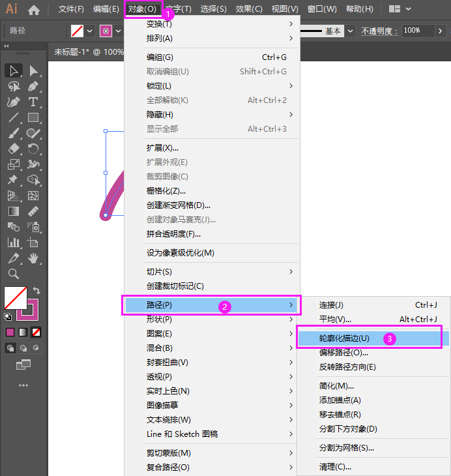The image size is (451, 476).
Task: Select the Rectangle tool
Action: [x=33, y=117]
